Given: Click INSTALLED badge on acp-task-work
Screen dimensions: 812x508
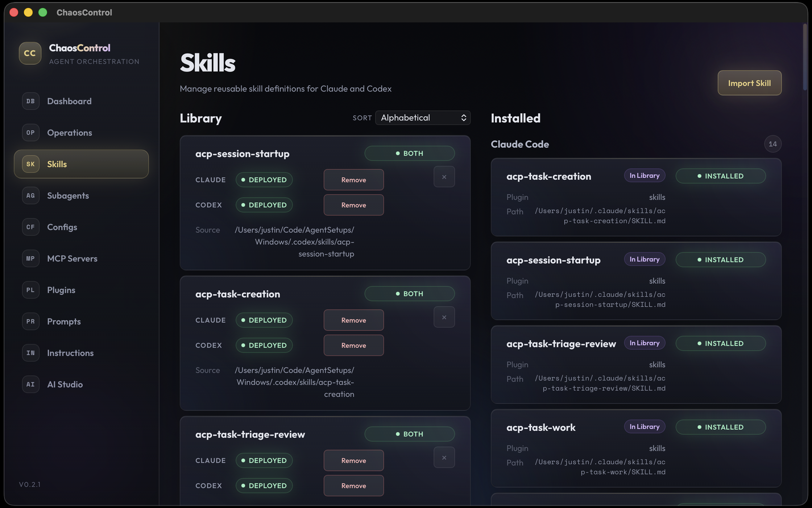Looking at the screenshot, I should click(721, 427).
